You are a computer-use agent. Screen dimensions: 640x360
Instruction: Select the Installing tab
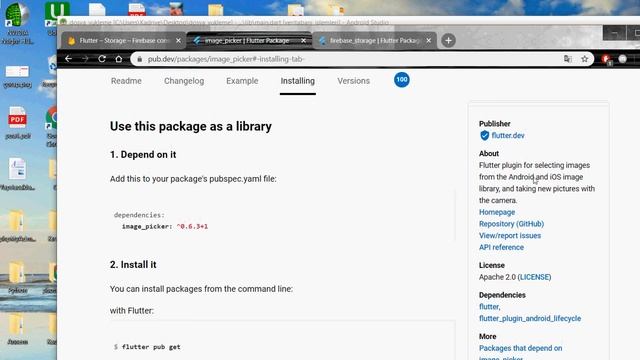click(298, 81)
